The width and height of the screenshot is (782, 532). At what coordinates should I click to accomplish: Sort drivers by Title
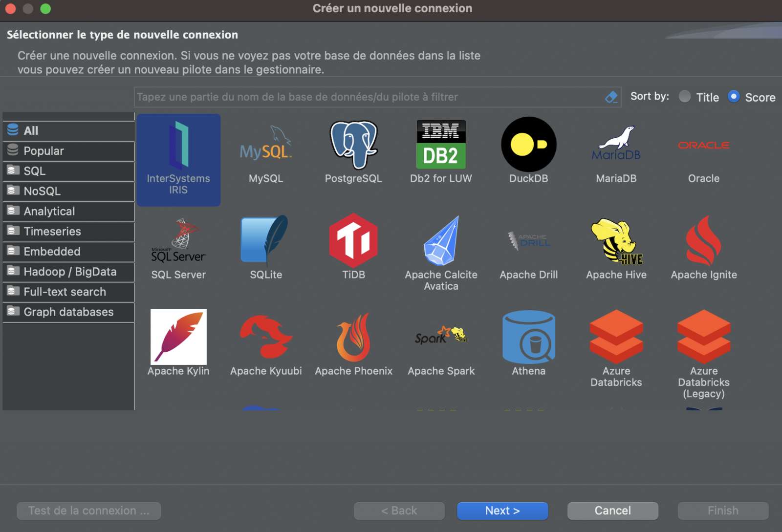[685, 97]
